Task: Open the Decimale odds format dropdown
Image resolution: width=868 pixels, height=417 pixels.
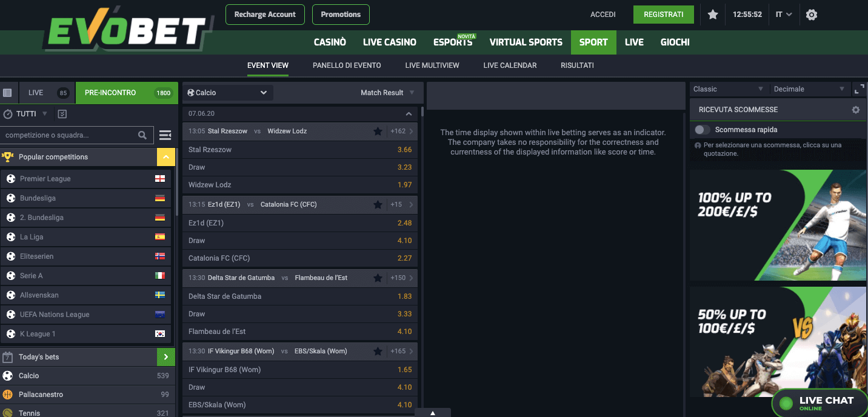Action: (810, 89)
